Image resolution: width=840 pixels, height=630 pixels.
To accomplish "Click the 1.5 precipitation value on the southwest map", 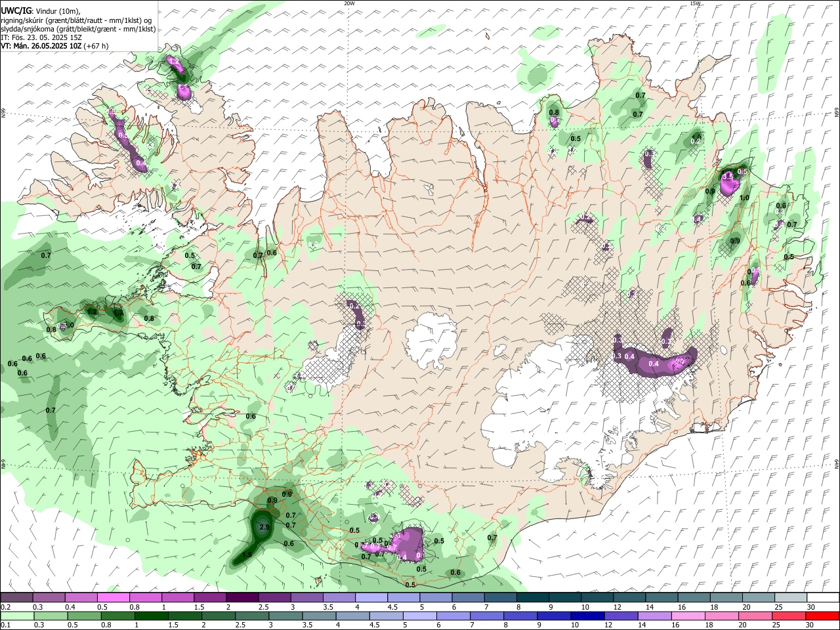I will pos(247,555).
